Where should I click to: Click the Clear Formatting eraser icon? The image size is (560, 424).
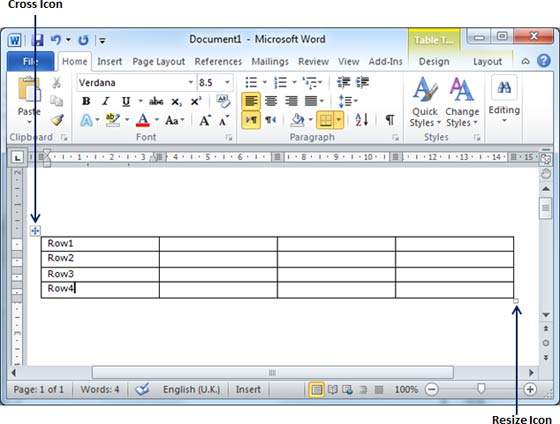pos(223,101)
